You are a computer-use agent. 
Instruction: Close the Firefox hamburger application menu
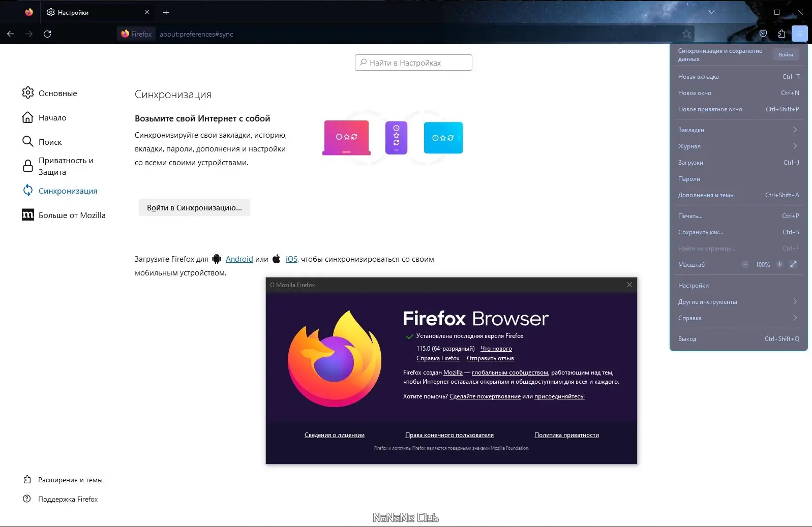click(x=800, y=34)
